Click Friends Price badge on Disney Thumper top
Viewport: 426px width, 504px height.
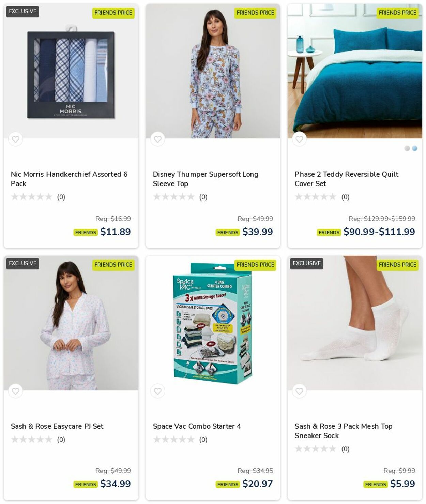click(x=255, y=13)
